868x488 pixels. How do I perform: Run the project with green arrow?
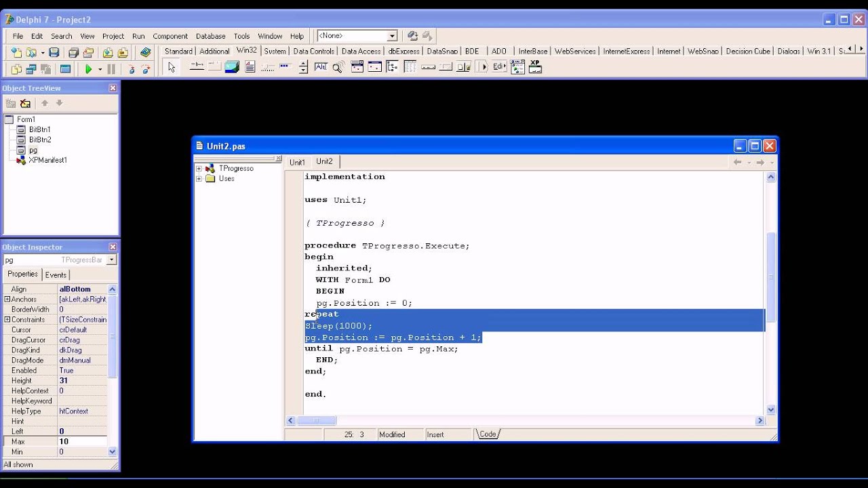point(88,68)
